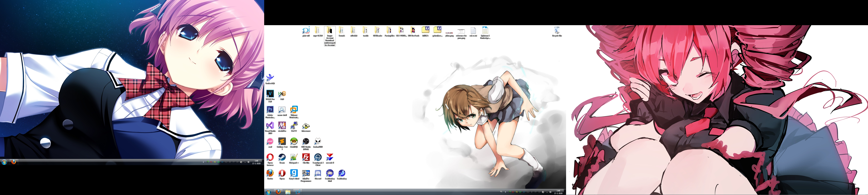This screenshot has width=868, height=195.
Task: Select the offtekkit folder
Action: point(353,31)
